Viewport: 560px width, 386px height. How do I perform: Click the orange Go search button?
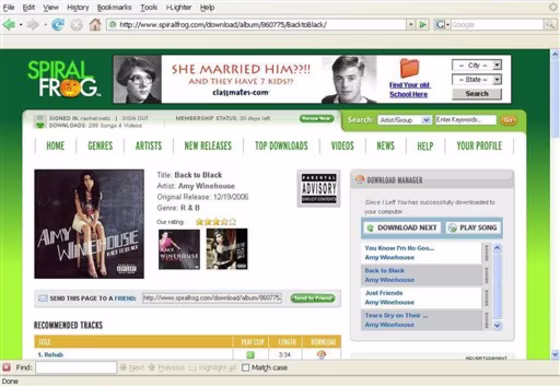pos(508,120)
